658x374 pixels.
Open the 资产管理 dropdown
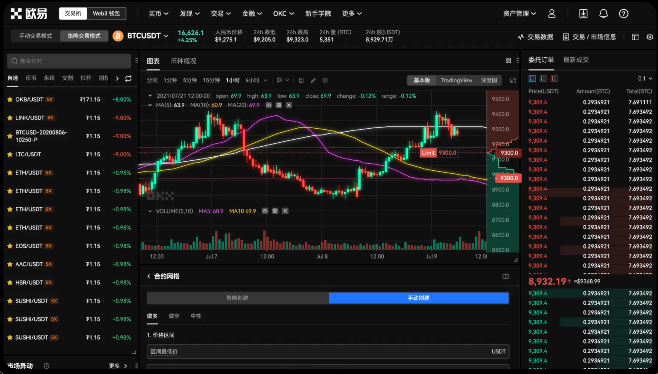coord(520,13)
